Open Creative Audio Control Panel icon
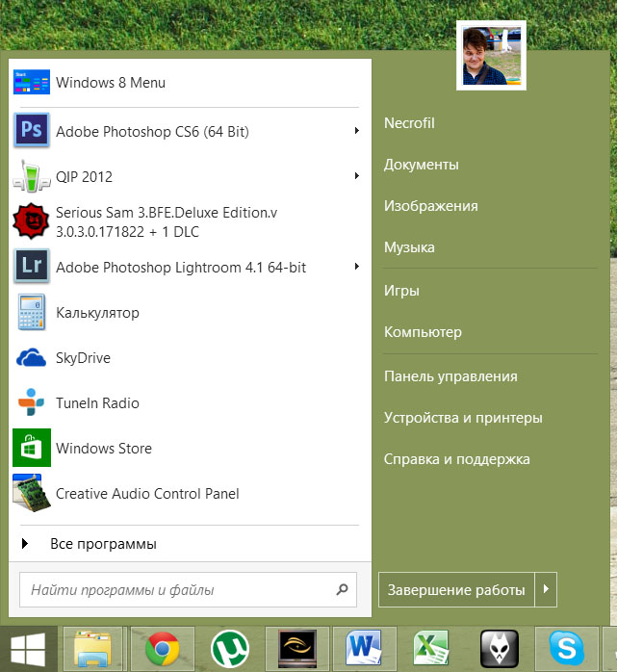 point(31,492)
